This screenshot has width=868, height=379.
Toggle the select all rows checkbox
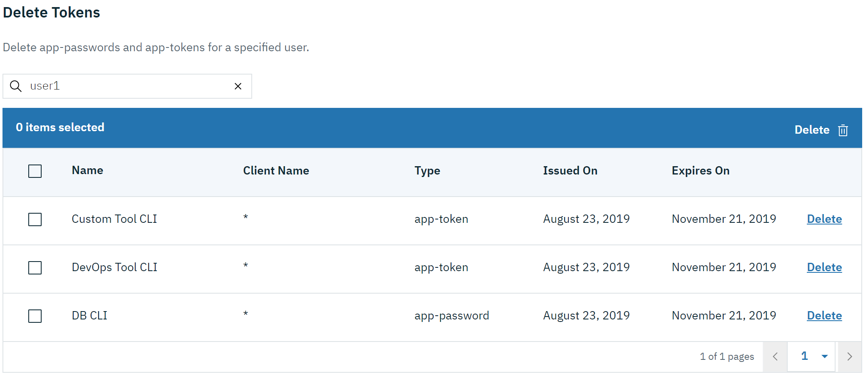click(x=35, y=171)
